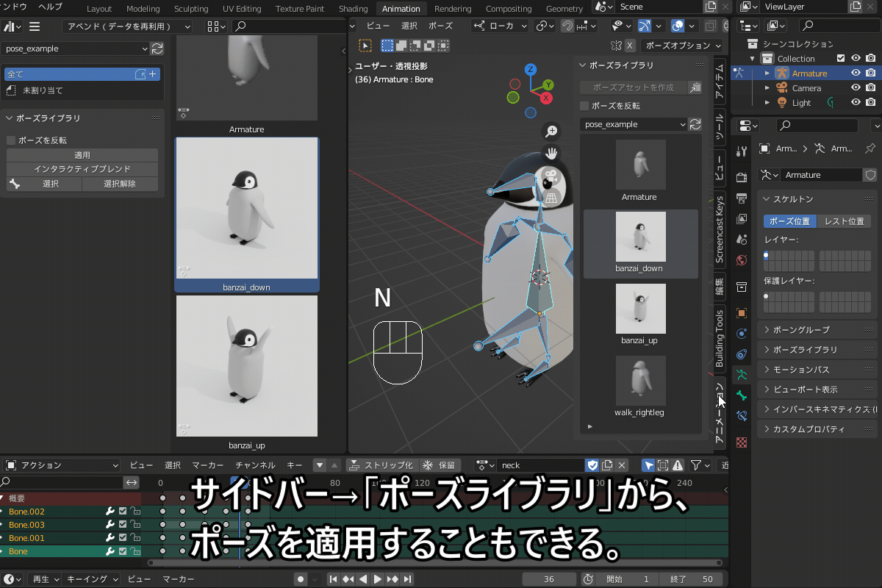Open the ローカル transform orientation dropdown
882x588 pixels.
(x=499, y=26)
